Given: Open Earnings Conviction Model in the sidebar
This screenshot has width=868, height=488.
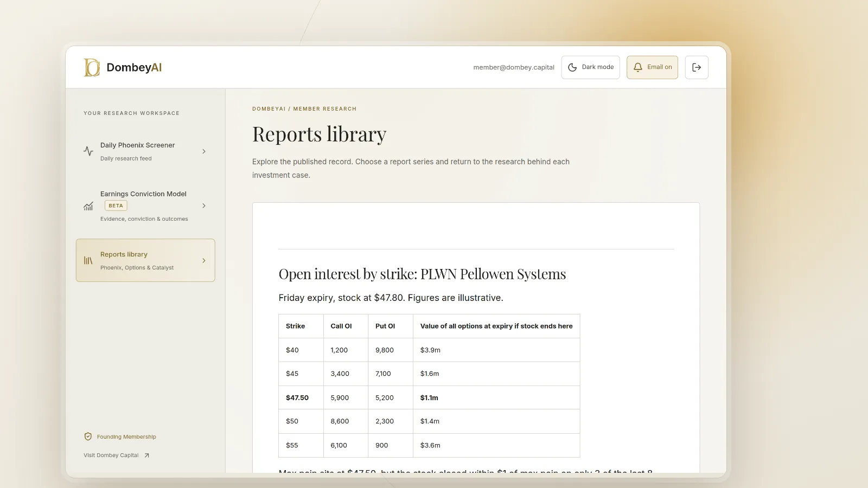Looking at the screenshot, I should pyautogui.click(x=145, y=206).
